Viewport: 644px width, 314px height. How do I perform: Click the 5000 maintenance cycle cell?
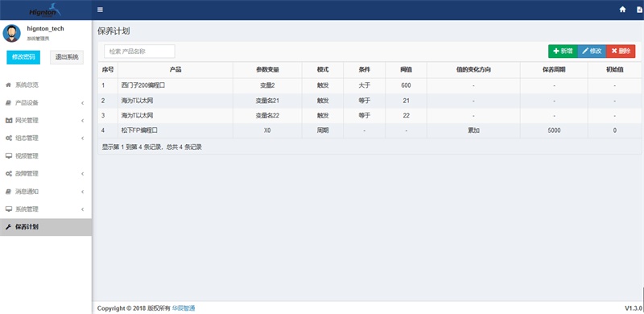pos(554,130)
